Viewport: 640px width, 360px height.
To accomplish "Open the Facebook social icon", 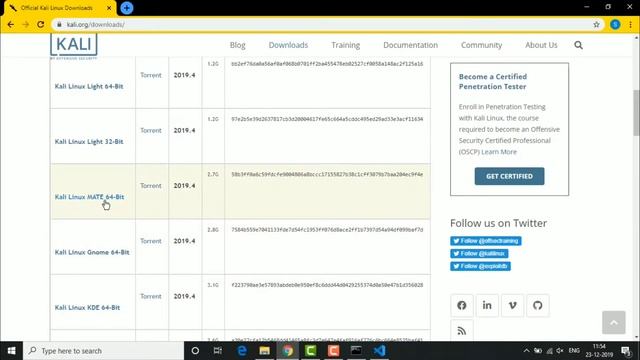I will click(462, 305).
